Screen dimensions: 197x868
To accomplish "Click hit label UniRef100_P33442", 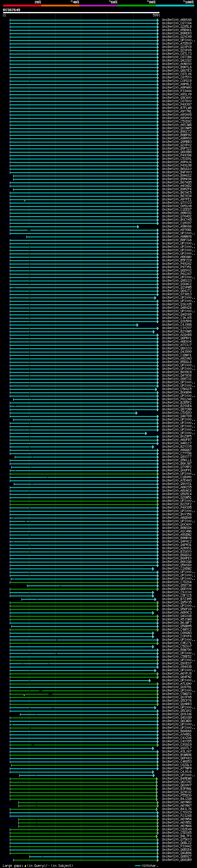I will click(x=176, y=846).
